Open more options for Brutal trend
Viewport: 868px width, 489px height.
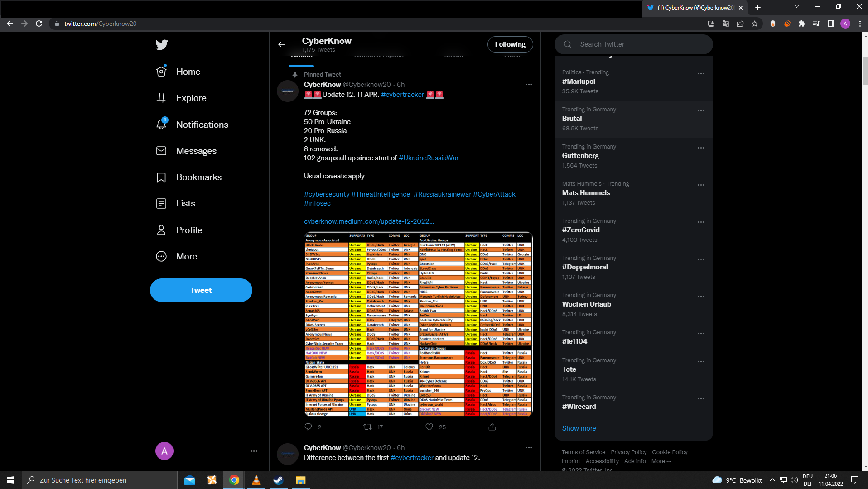tap(701, 111)
